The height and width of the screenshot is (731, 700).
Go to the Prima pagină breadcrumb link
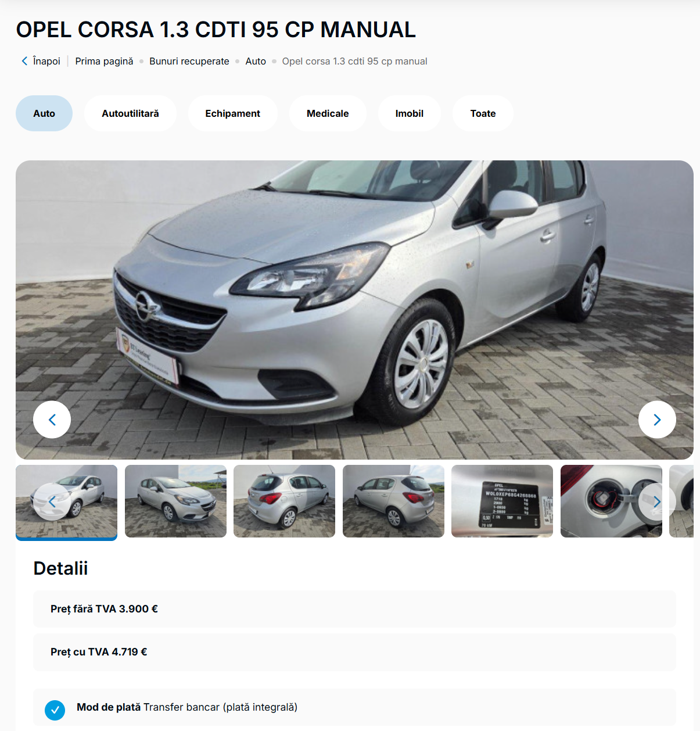[104, 61]
